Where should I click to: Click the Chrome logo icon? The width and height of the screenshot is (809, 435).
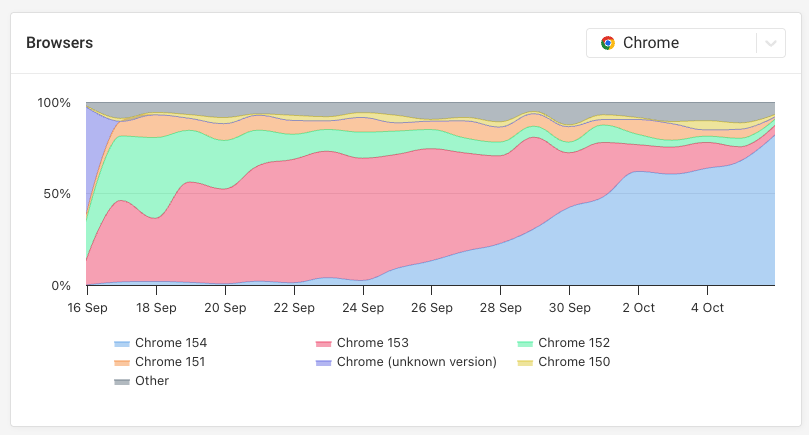pyautogui.click(x=608, y=43)
